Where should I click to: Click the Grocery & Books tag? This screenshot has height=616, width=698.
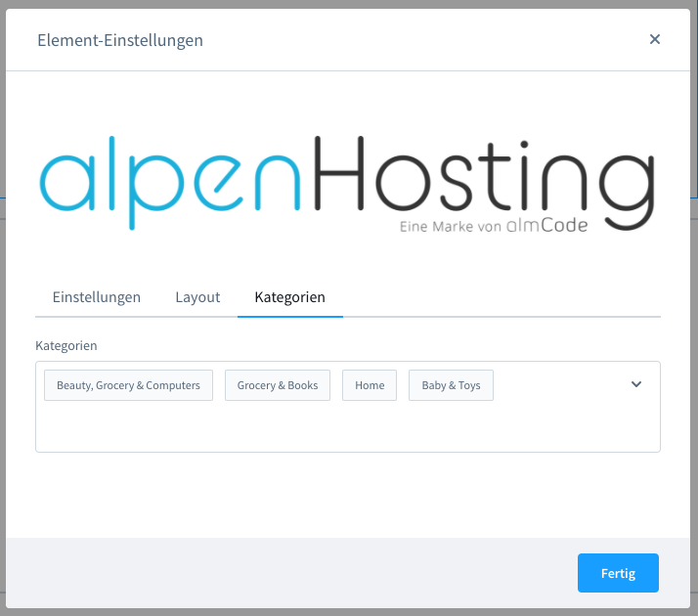[x=278, y=385]
